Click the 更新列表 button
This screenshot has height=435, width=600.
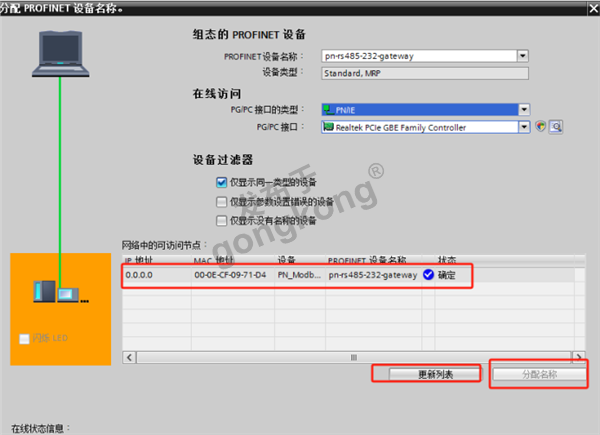[x=434, y=374]
